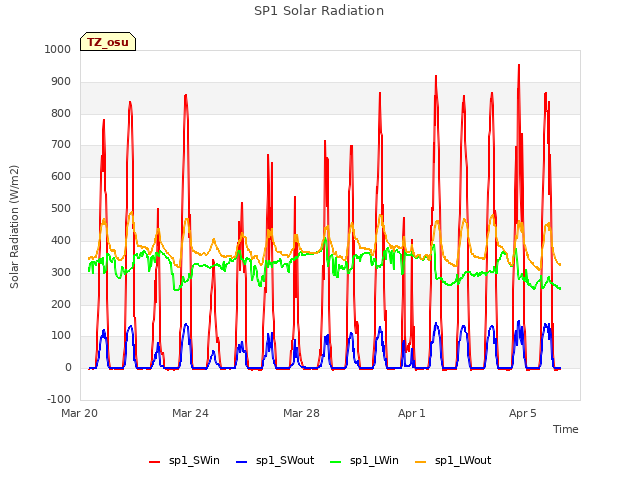Click the 800 y-axis tick label
The image size is (640, 480).
click(61, 113)
